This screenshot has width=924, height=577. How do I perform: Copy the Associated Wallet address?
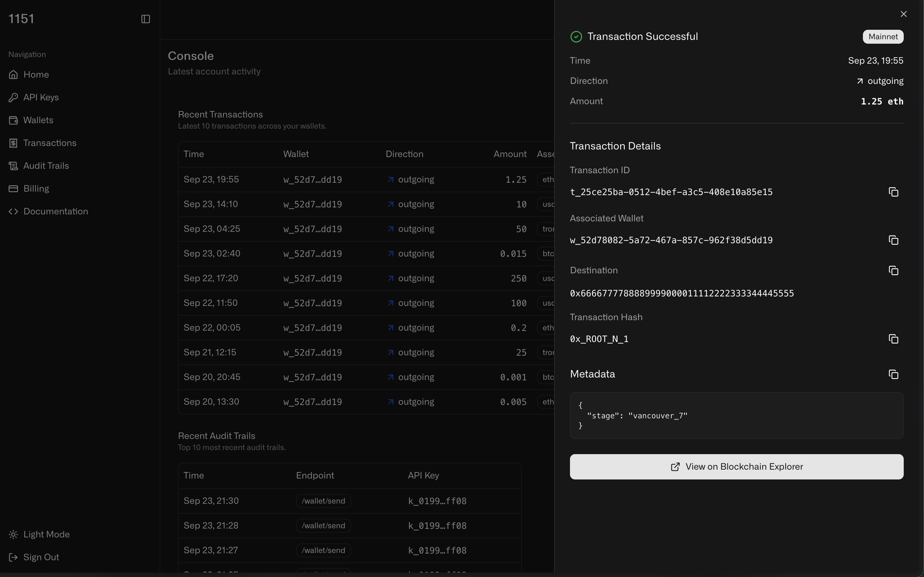pos(894,240)
